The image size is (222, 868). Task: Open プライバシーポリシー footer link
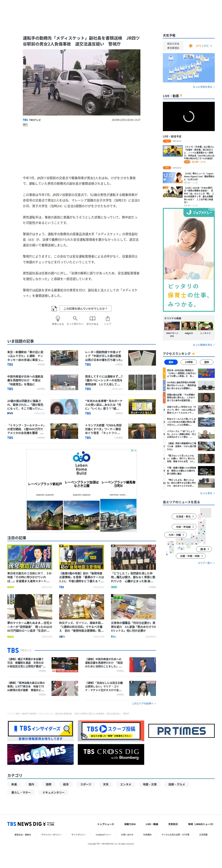pos(51,835)
